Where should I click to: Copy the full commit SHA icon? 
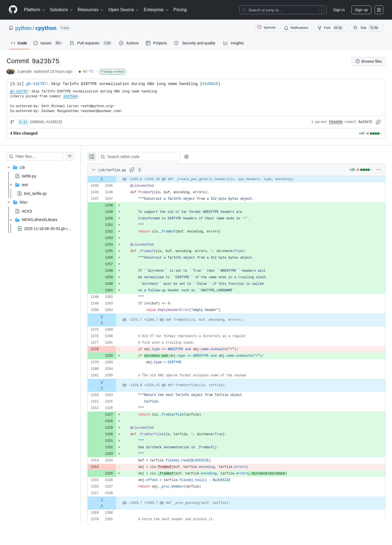point(378,122)
